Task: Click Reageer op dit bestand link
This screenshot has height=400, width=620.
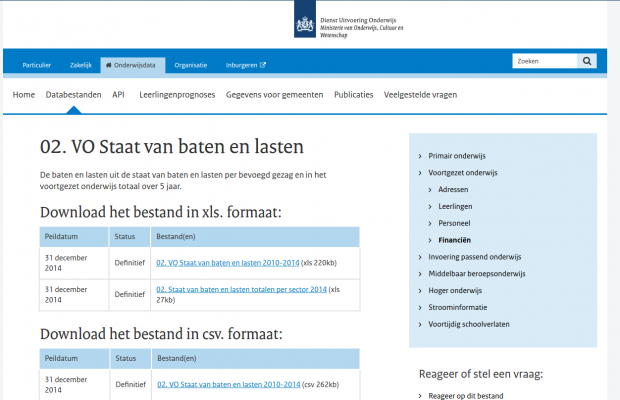Action: (466, 396)
